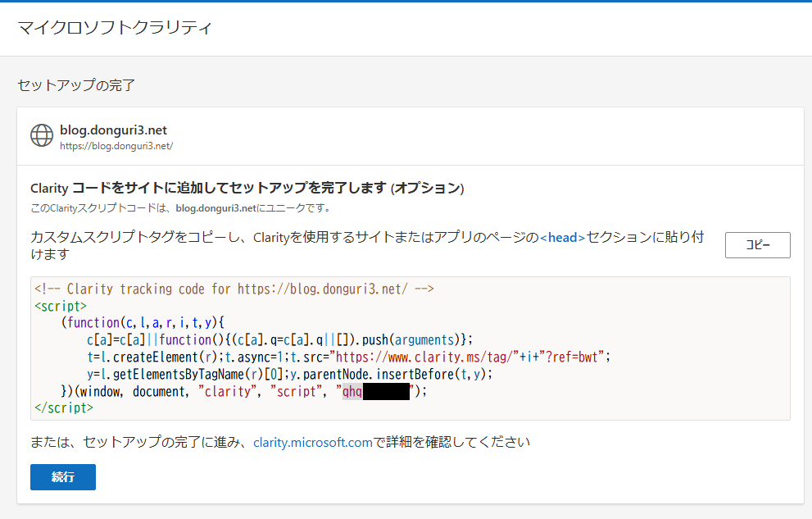
Task: Click the globe icon beside blog.donguri3.net
Action: 42,135
